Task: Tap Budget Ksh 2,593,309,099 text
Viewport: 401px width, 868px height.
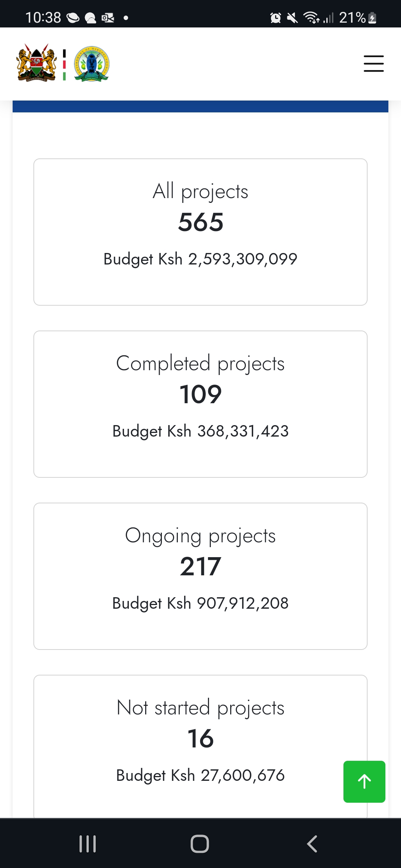Action: [200, 259]
